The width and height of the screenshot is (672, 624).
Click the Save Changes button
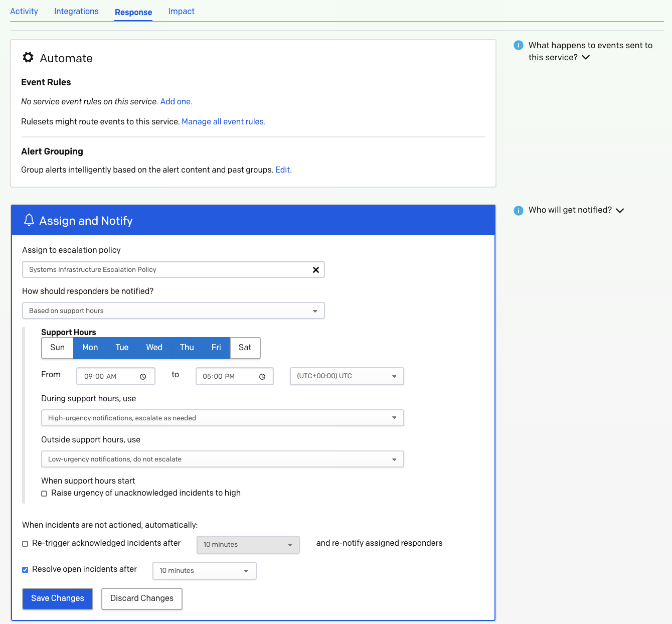pyautogui.click(x=58, y=598)
